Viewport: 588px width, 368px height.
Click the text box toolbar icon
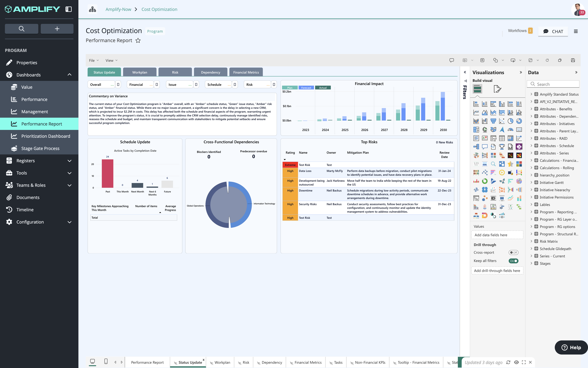click(482, 60)
